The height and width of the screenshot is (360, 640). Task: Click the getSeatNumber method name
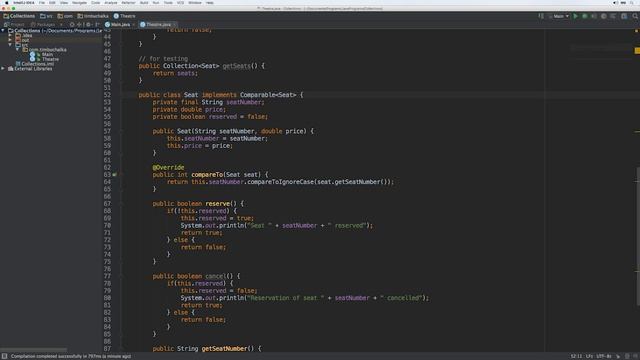click(x=224, y=349)
